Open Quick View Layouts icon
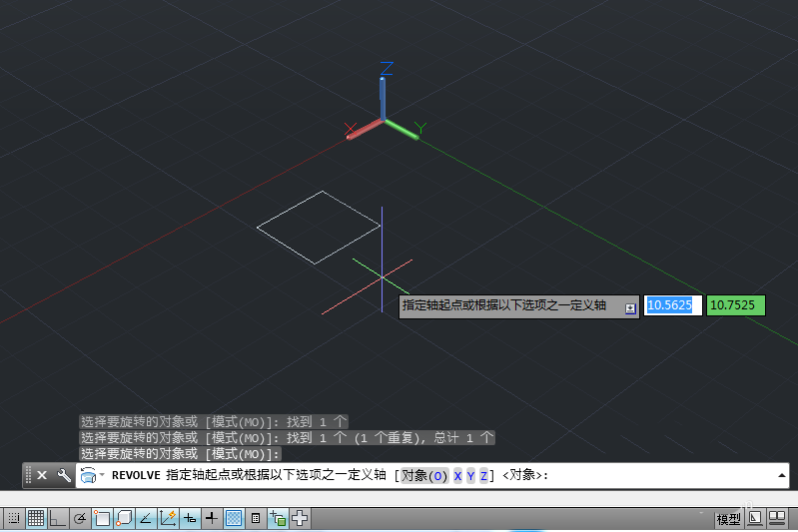 755,518
